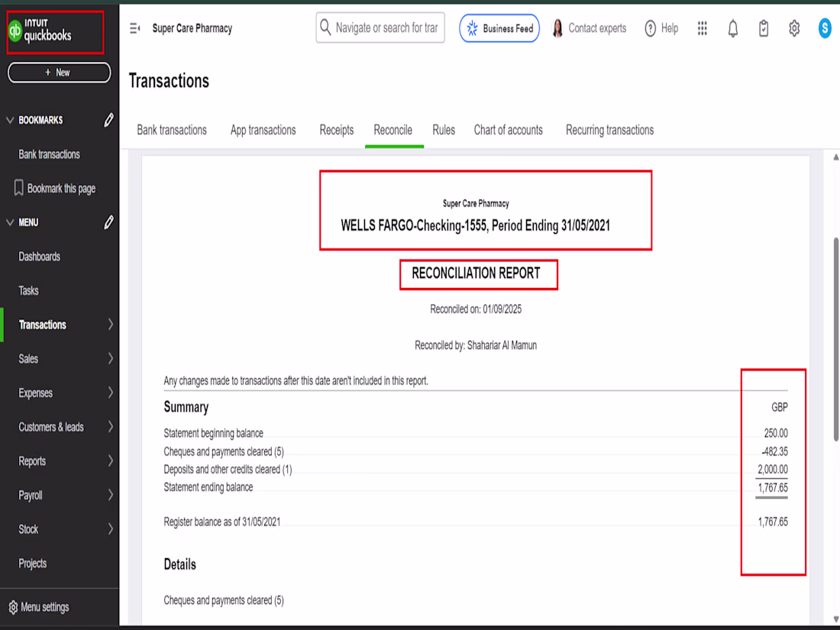Expand the Payroll submenu arrow
This screenshot has width=840, height=630.
(111, 495)
